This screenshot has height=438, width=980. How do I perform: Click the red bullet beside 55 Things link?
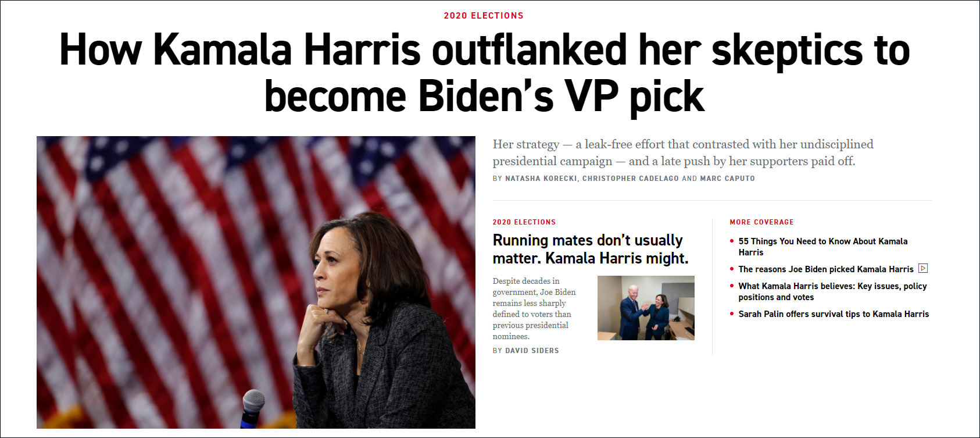[x=732, y=241]
